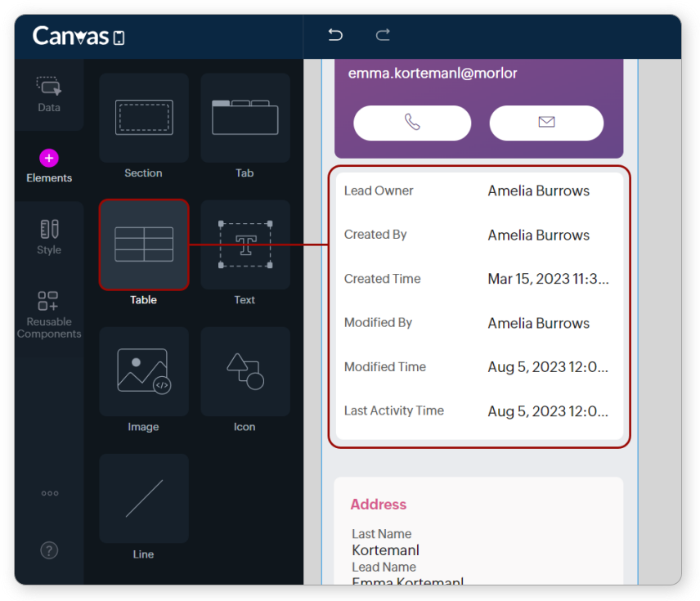Click the Canvas logo
This screenshot has height=601, width=700.
(x=79, y=37)
